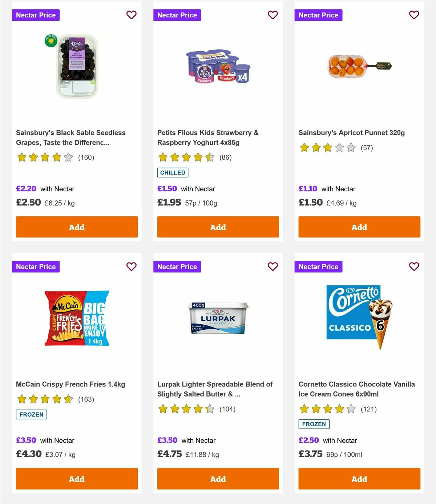Favorite the Black Sable Seedless Grapes
Image resolution: width=436 pixels, height=504 pixels.
click(x=131, y=15)
